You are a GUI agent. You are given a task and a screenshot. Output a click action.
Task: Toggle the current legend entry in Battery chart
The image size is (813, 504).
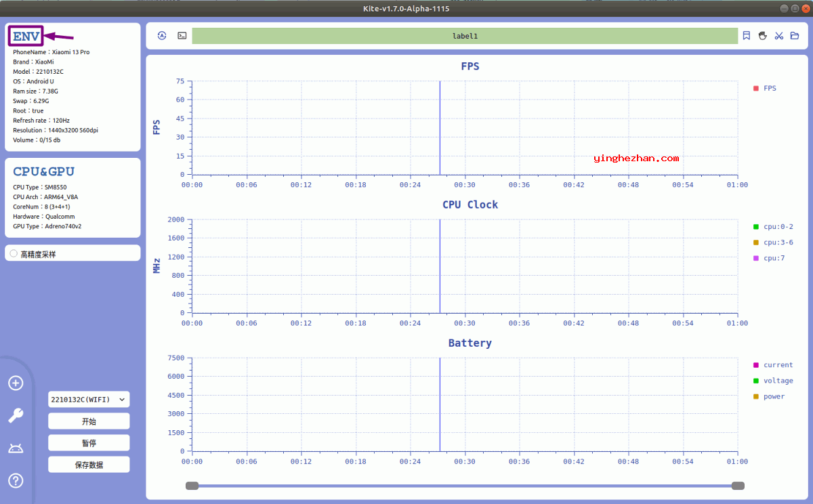773,365
